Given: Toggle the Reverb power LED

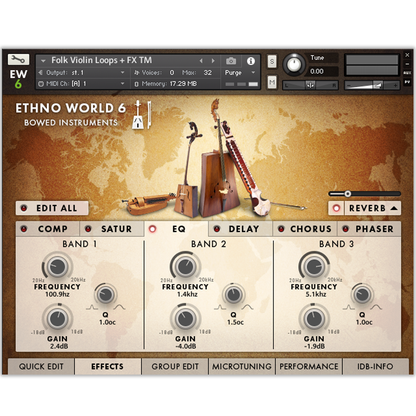Looking at the screenshot, I should pyautogui.click(x=336, y=208).
